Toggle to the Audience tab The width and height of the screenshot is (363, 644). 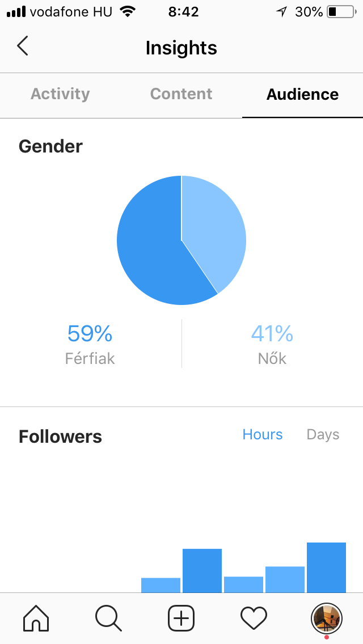[x=302, y=94]
